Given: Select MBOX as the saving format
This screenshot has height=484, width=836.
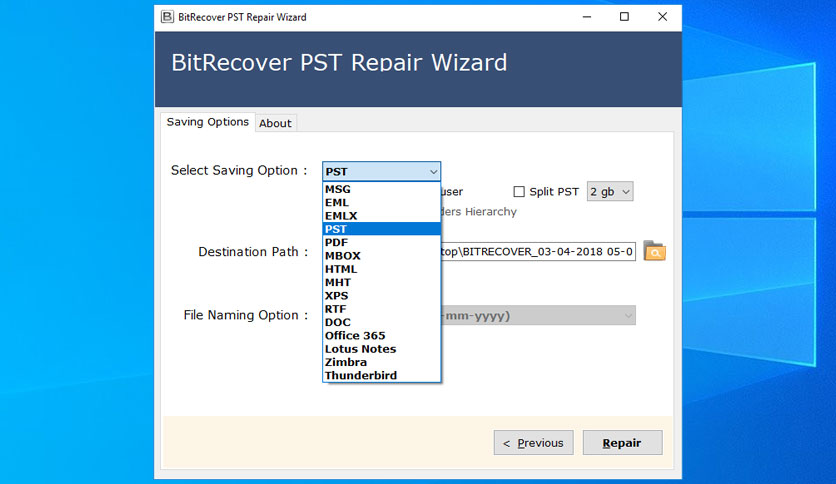Looking at the screenshot, I should pyautogui.click(x=381, y=256).
